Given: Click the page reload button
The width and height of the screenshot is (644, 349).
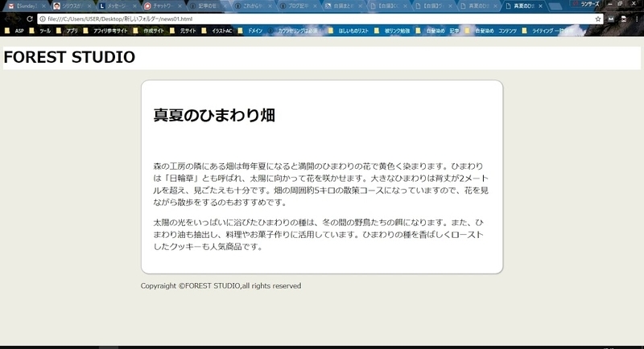Looking at the screenshot, I should [x=29, y=18].
